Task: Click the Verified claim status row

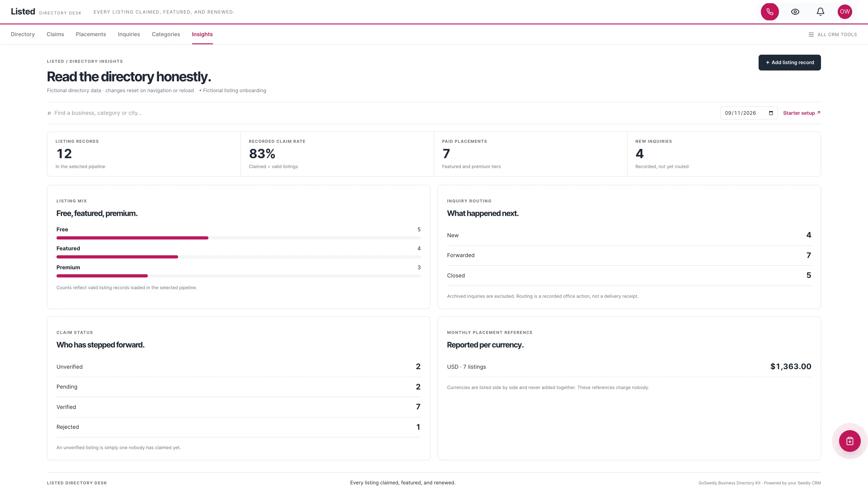Action: tap(238, 407)
